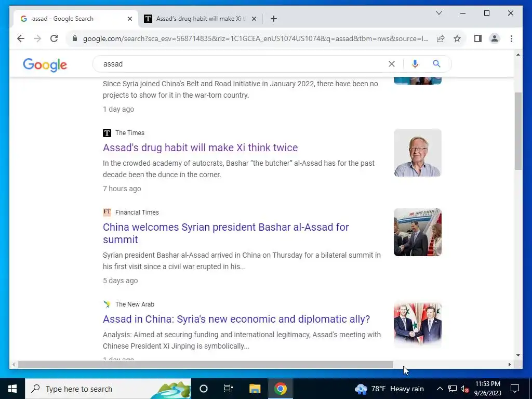Viewport: 532px width, 399px height.
Task: Click the '7 hours ago' timestamp
Action: coord(122,189)
